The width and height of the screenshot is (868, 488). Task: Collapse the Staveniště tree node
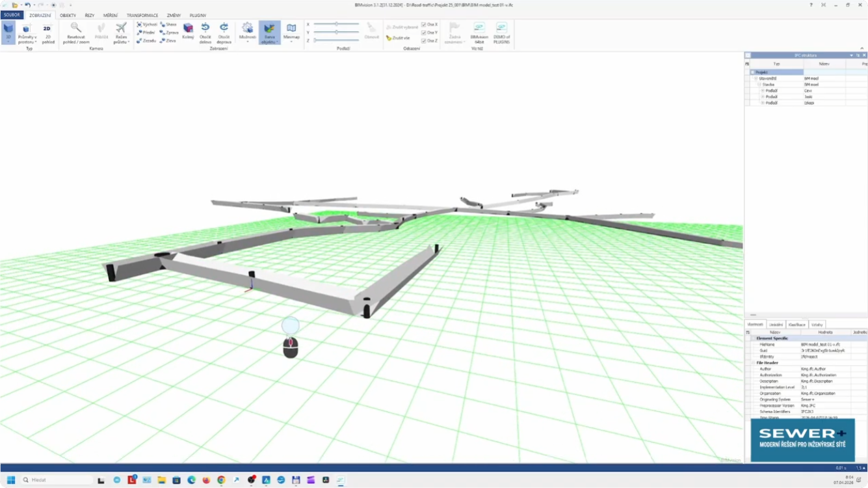click(756, 79)
